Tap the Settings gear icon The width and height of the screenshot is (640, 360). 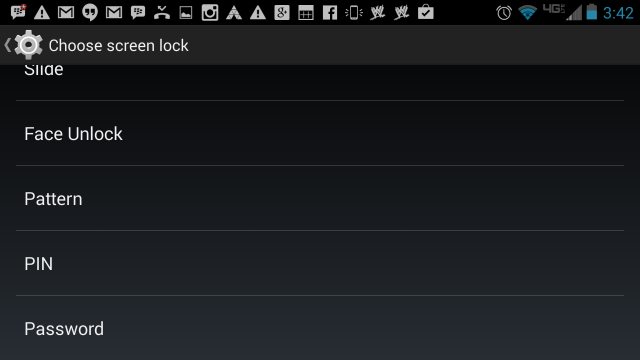28,44
